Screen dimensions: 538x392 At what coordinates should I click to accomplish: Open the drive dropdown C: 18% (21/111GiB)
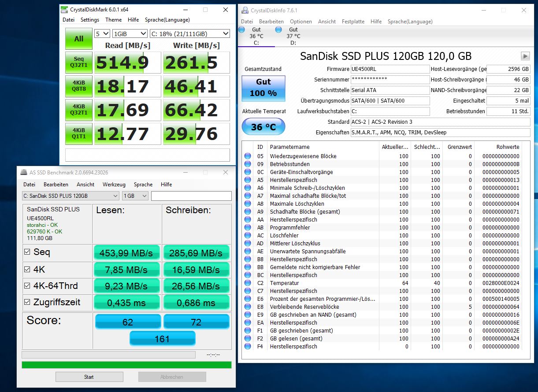pos(189,33)
